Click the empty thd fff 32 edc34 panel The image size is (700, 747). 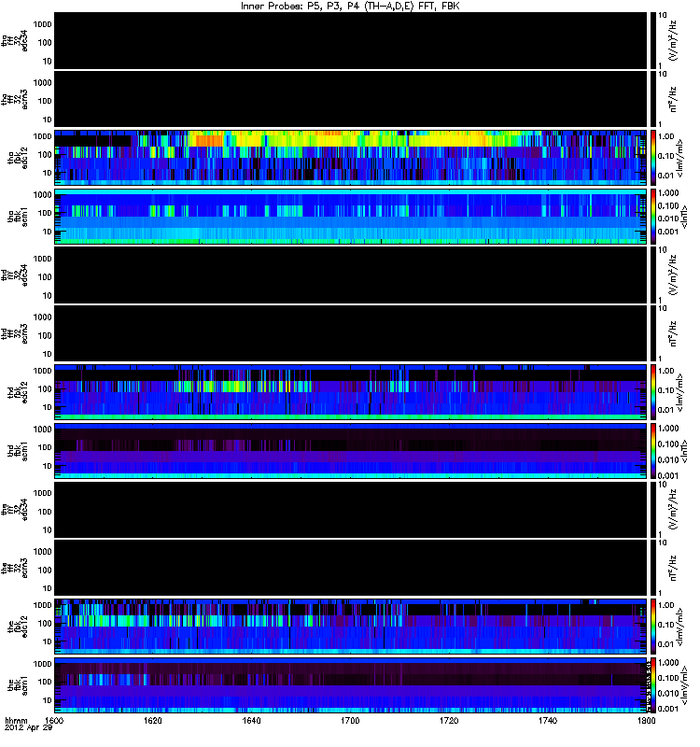coord(351,275)
